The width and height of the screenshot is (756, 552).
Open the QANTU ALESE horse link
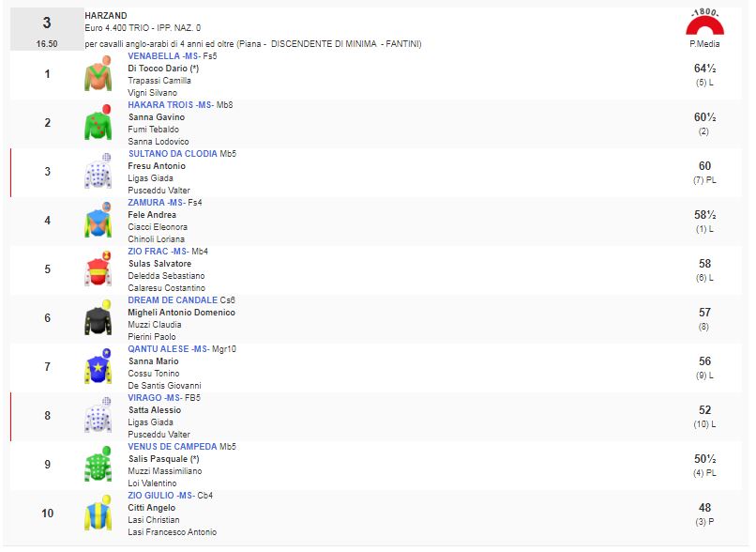click(158, 349)
